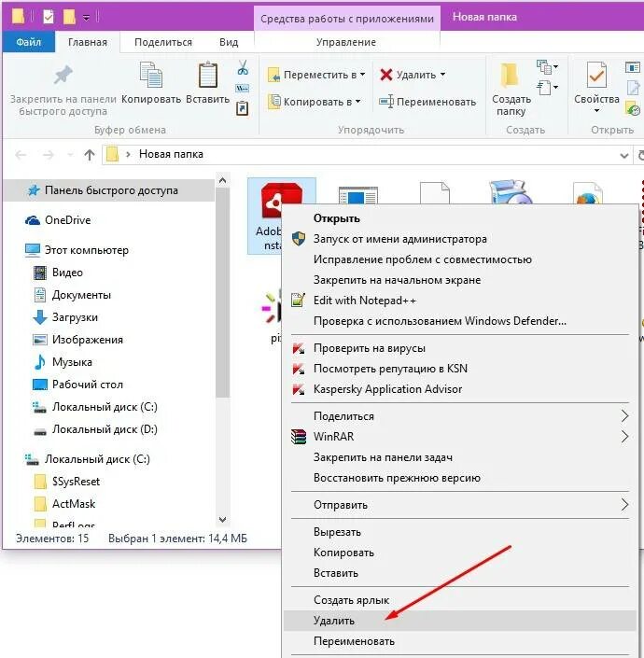Click Переименовать in the ribbon
The image size is (644, 658).
point(427,102)
